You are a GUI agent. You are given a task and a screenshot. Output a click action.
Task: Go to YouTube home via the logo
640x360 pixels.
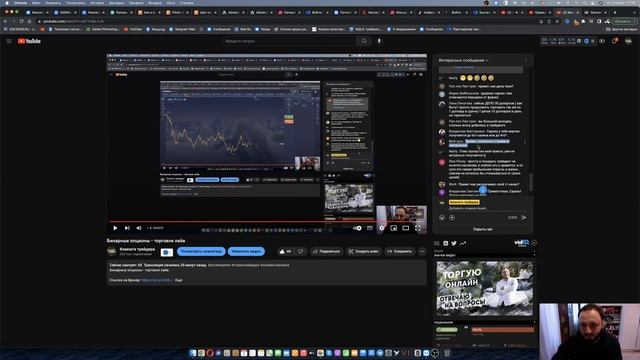tap(29, 41)
